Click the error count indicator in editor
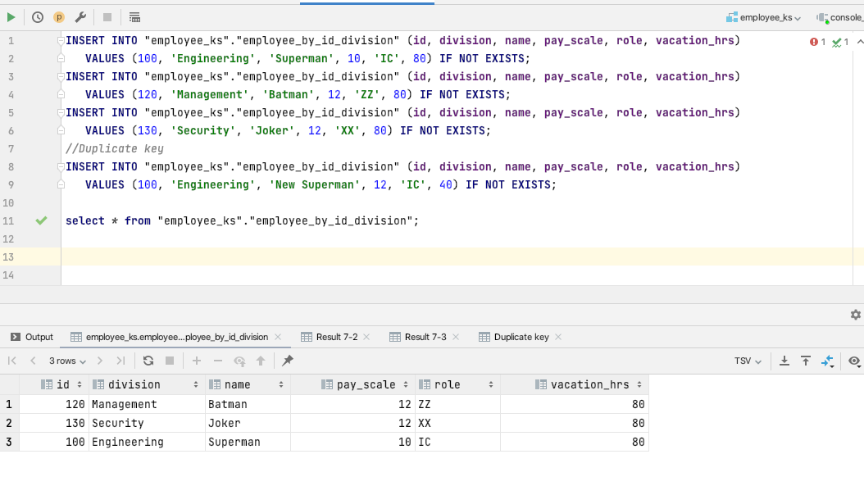Viewport: 864px width, 504px height. 817,41
